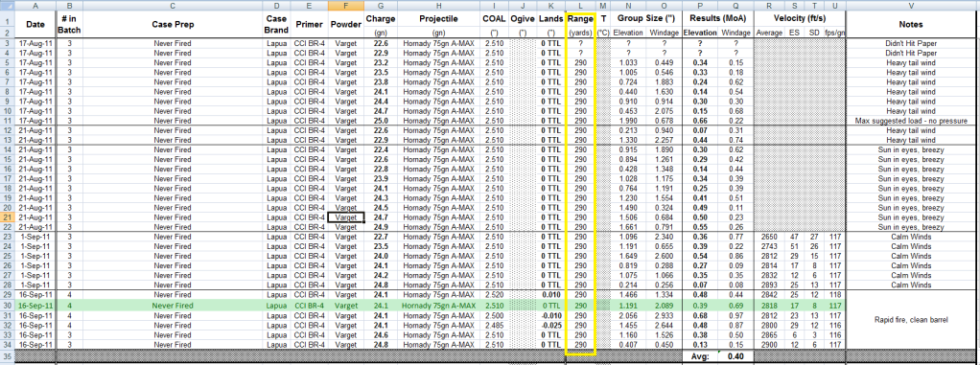980x365 pixels.
Task: Click average velocity '2900'
Action: [x=769, y=345]
